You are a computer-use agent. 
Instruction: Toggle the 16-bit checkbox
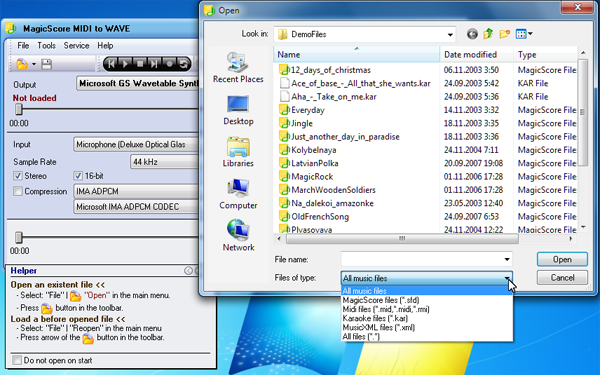[x=78, y=176]
